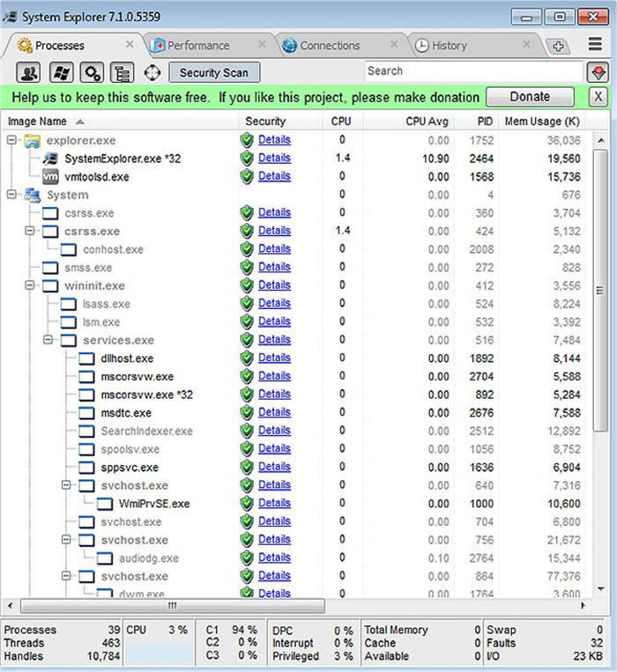Click the explorer.exe folder icon

pos(32,141)
